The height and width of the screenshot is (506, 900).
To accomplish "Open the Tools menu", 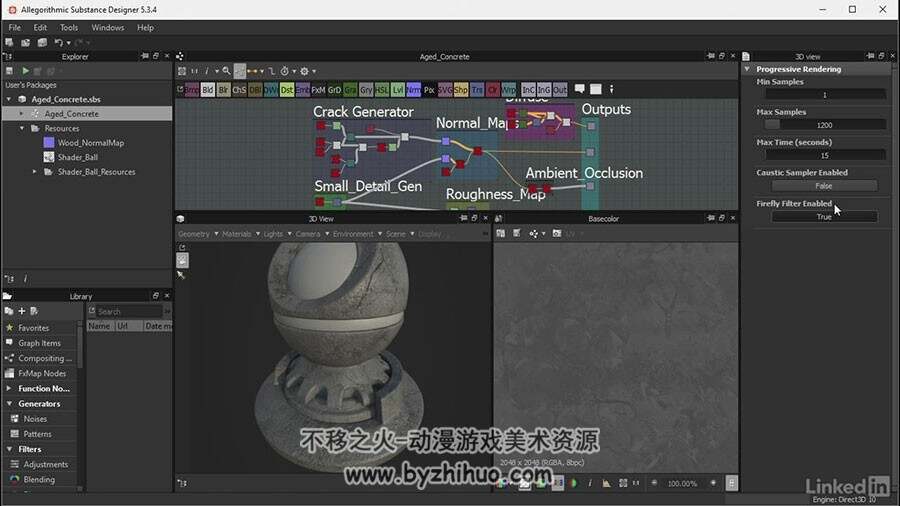I will click(x=69, y=28).
